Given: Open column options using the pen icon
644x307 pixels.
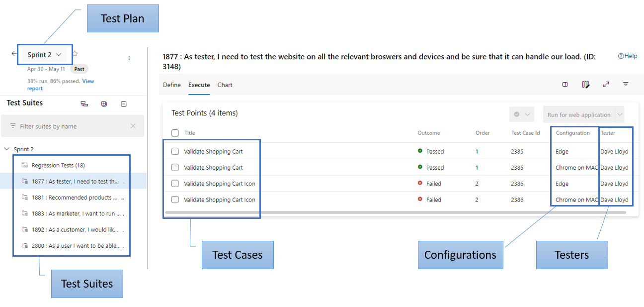Looking at the screenshot, I should (586, 84).
